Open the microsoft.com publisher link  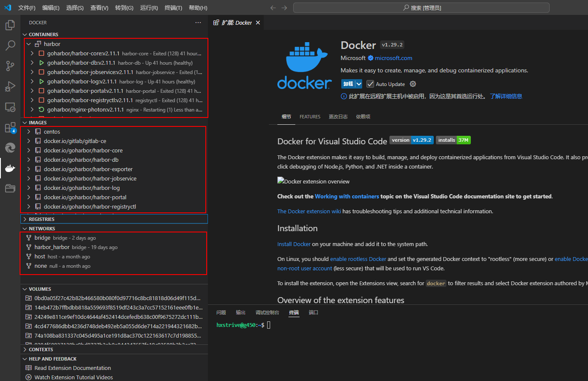tap(393, 58)
